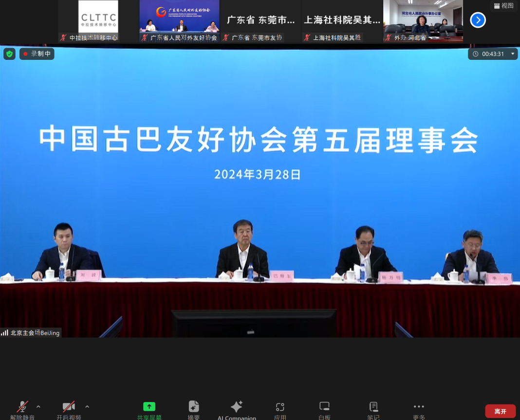
Task: Click the green security shield icon
Action: tap(9, 54)
